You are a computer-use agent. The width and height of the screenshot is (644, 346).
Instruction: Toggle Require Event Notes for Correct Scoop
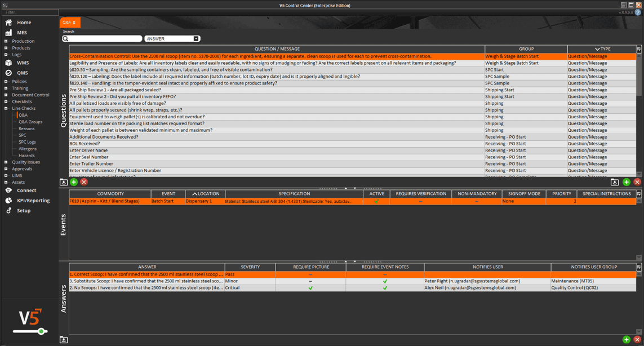pyautogui.click(x=385, y=274)
